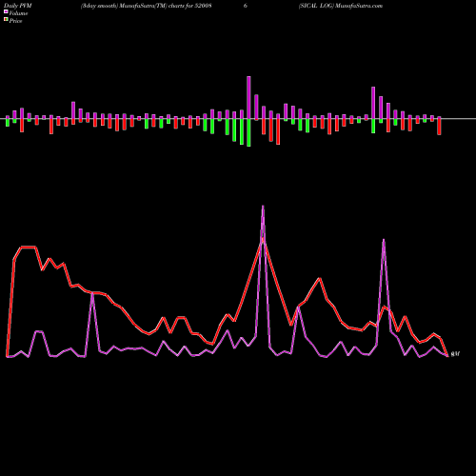Image resolution: width=476 pixels, height=476 pixels.
Task: Click the 'Price' legend label
Action: coord(15,21)
